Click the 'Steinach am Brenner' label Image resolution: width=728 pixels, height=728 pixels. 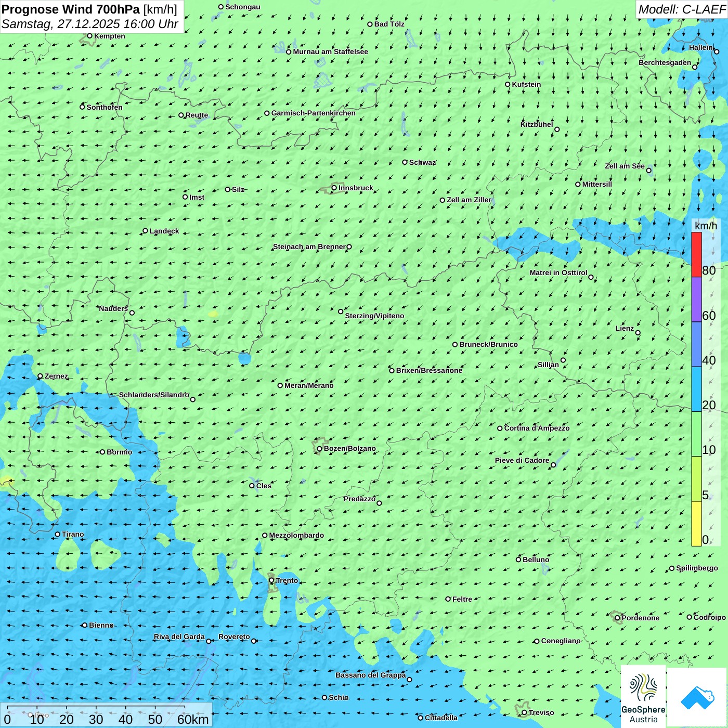coord(309,246)
